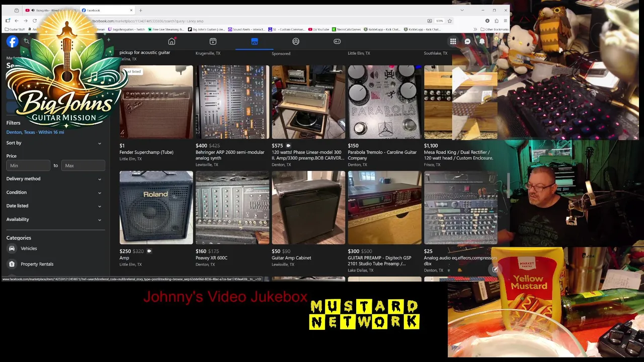Open the tab search dropdown arrow
Image resolution: width=644 pixels, height=362 pixels.
click(462, 10)
